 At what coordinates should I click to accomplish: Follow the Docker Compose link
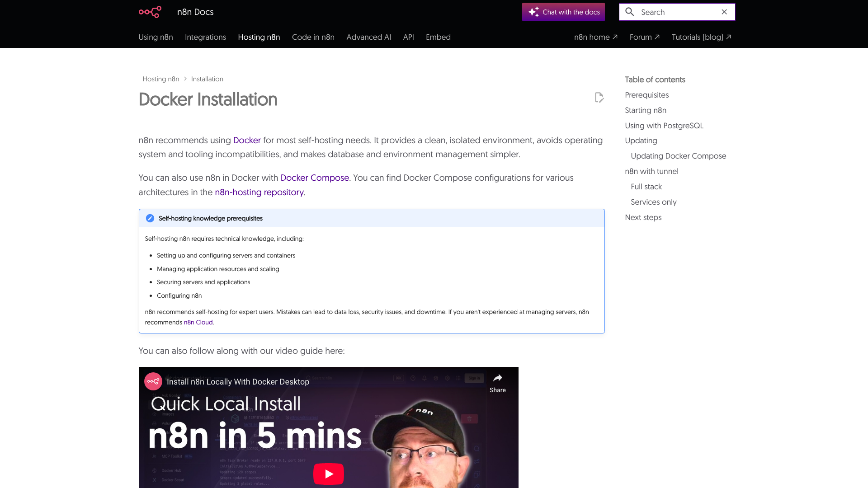tap(315, 178)
